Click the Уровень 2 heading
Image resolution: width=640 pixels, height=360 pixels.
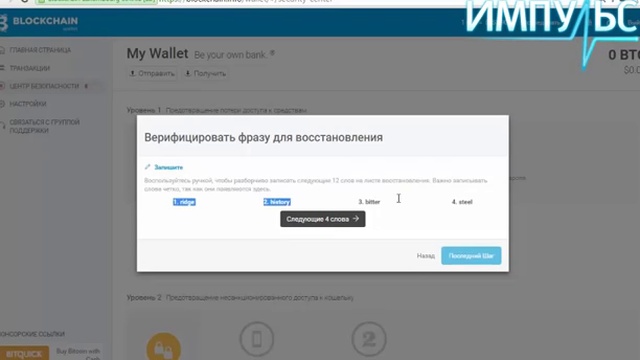[x=144, y=298]
